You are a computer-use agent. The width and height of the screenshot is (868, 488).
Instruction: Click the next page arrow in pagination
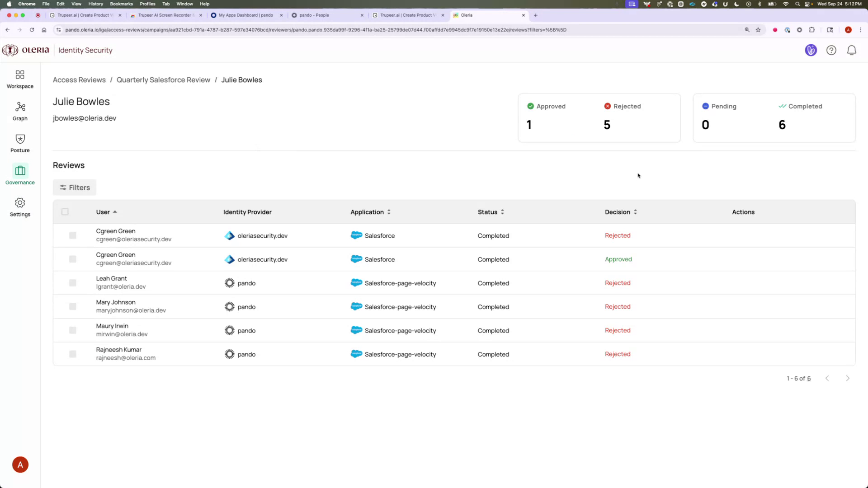848,378
